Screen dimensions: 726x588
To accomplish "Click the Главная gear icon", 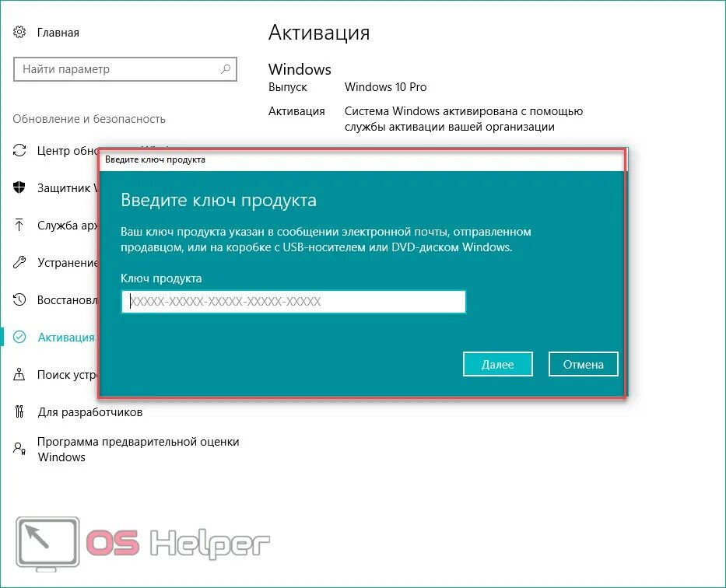I will coord(19,33).
